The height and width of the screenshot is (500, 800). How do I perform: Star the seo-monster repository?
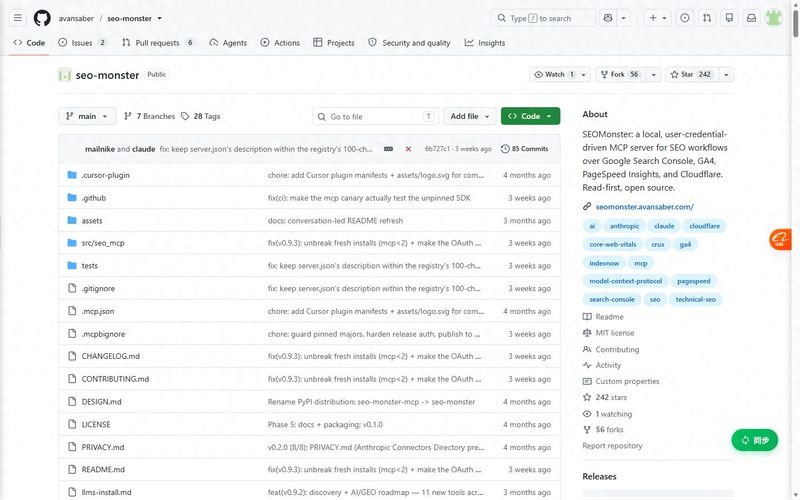tap(692, 74)
